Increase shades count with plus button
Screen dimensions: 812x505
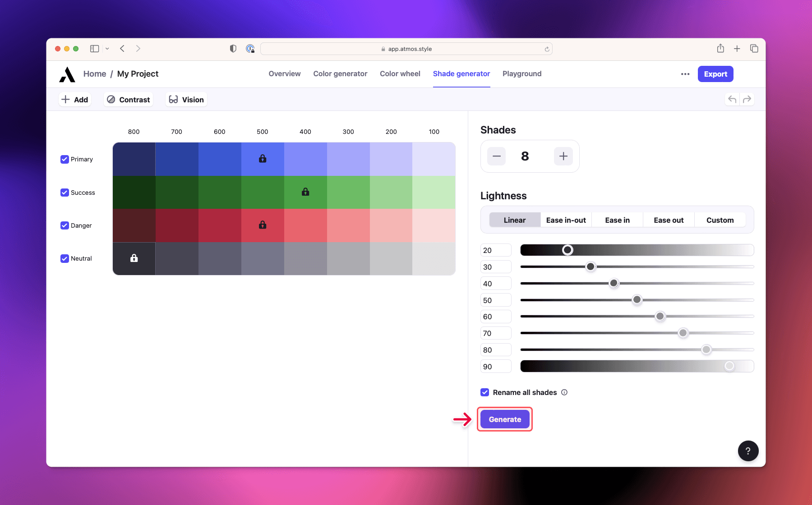click(563, 156)
